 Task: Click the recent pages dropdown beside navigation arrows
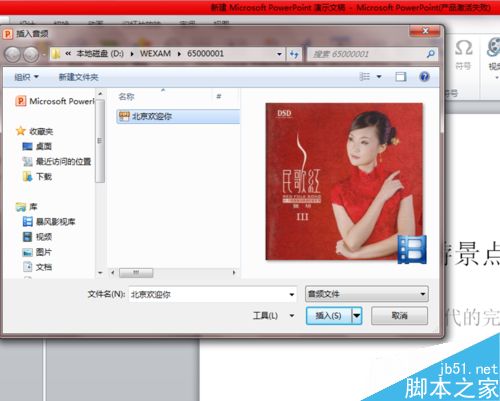44,54
